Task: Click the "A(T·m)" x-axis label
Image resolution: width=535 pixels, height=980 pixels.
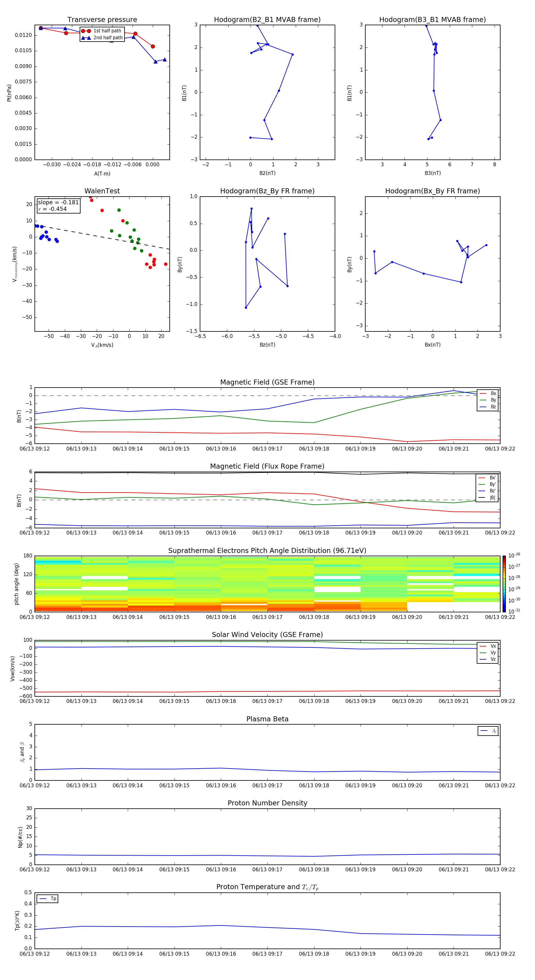Action: 102,174
